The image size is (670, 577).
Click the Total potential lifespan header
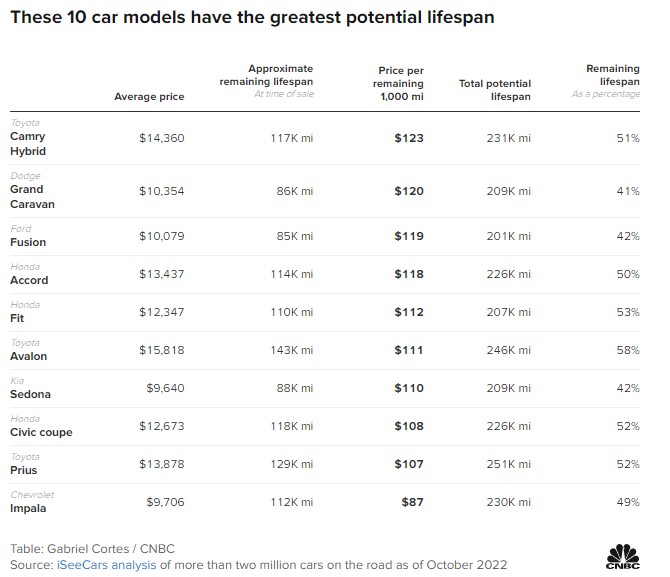click(x=494, y=90)
